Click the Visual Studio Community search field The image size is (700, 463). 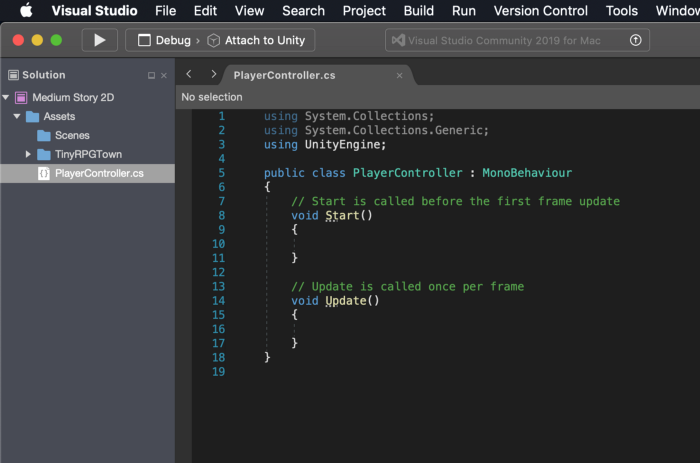coord(517,40)
